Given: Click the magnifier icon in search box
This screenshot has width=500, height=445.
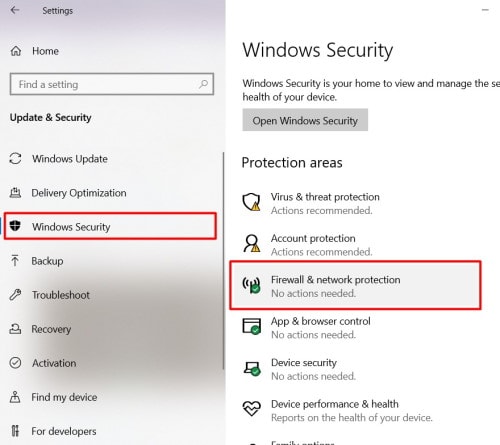Looking at the screenshot, I should click(203, 84).
